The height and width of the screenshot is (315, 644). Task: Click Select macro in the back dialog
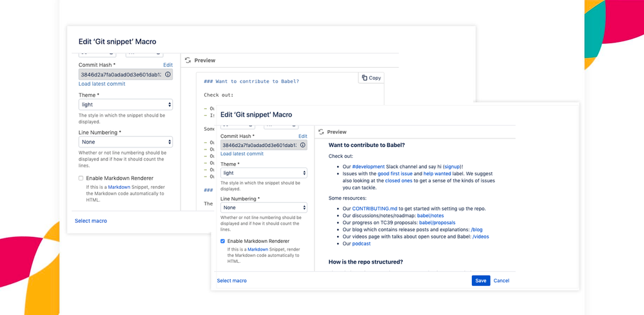pyautogui.click(x=91, y=221)
